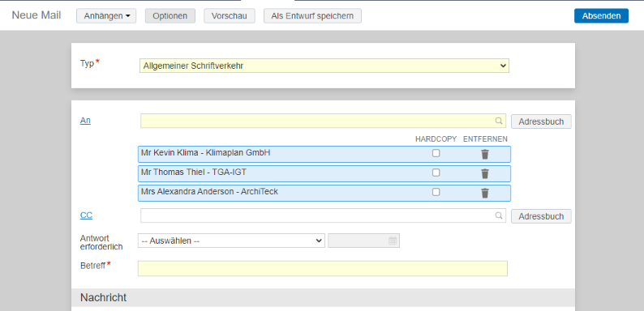Click into the Betreff subject field
The width and height of the screenshot is (644, 311).
(323, 268)
